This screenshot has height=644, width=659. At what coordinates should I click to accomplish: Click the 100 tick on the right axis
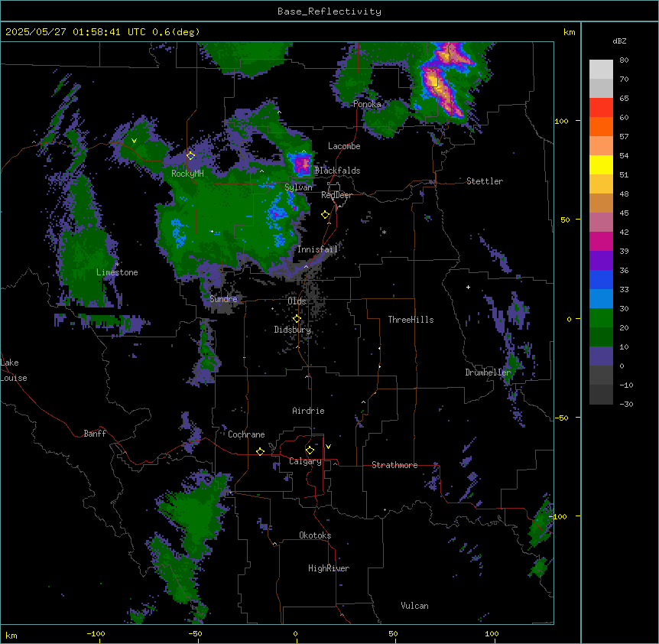coord(561,121)
